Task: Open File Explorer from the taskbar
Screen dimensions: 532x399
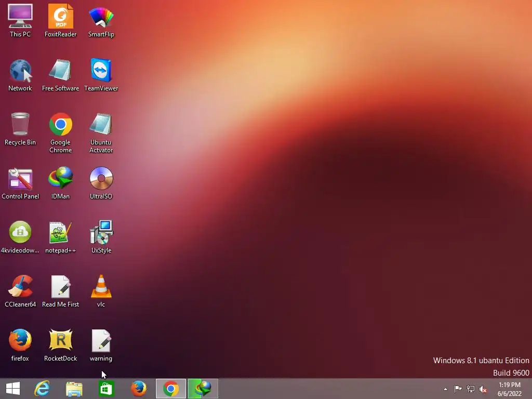Action: point(74,389)
